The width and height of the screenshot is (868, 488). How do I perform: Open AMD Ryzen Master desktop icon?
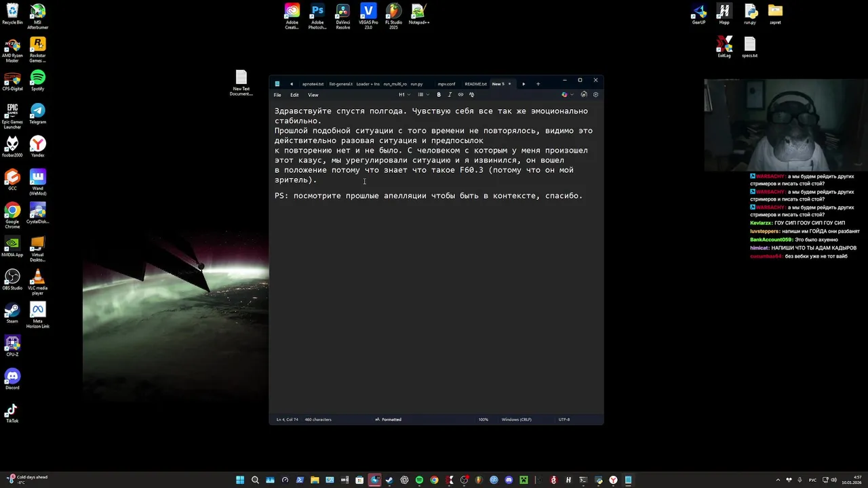coord(12,51)
